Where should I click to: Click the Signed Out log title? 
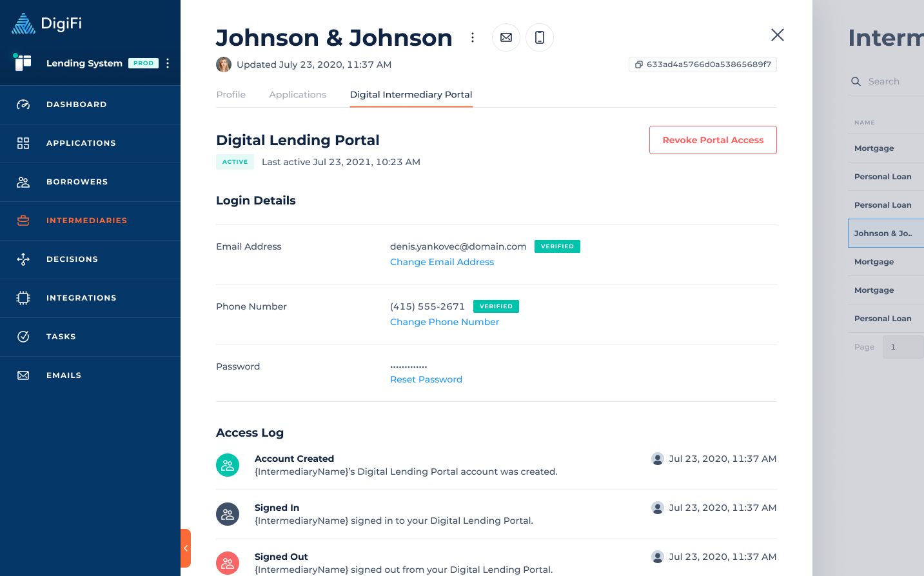coord(281,557)
